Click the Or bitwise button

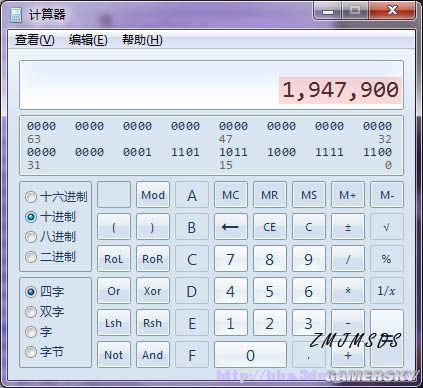point(114,291)
